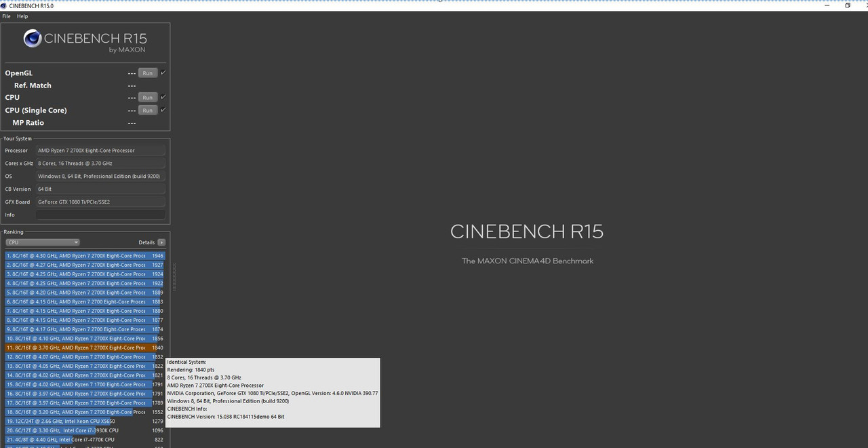Viewport: 868px width, 448px height.
Task: Click the Cores x GHz value field
Action: pyautogui.click(x=100, y=164)
